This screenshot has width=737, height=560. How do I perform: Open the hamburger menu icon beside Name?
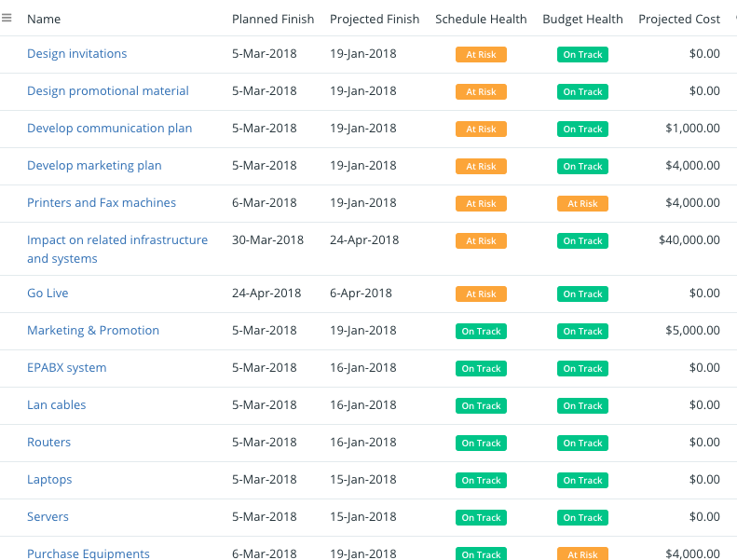[x=7, y=18]
